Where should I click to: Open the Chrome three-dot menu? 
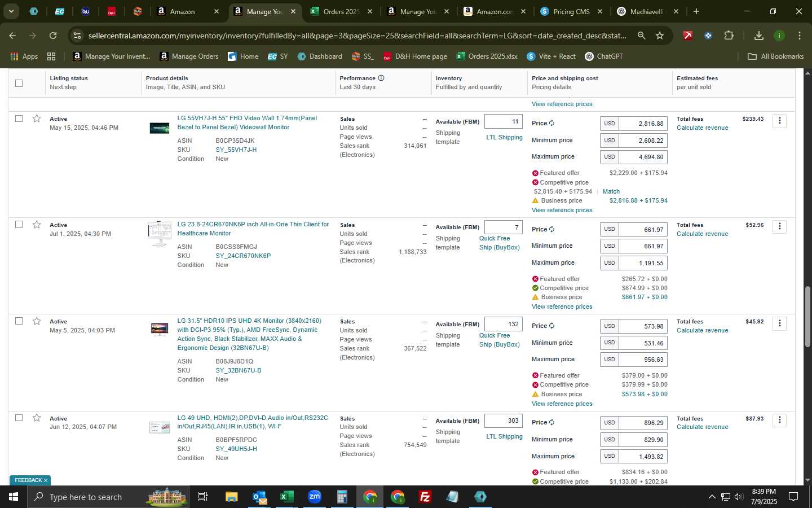coord(800,36)
